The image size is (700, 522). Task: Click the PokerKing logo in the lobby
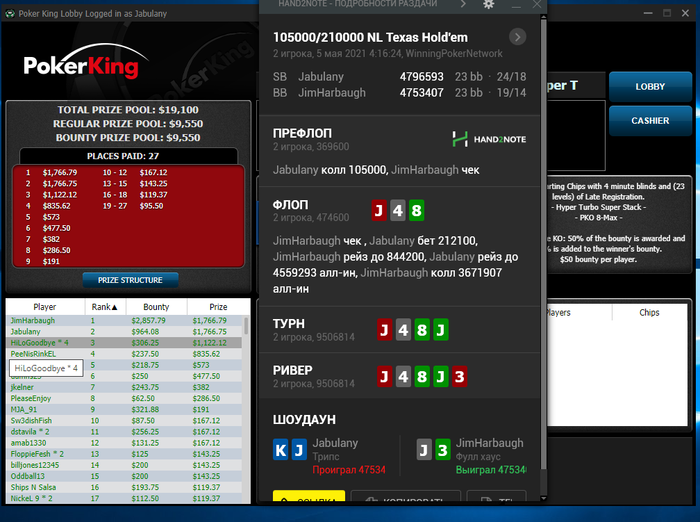[x=85, y=62]
